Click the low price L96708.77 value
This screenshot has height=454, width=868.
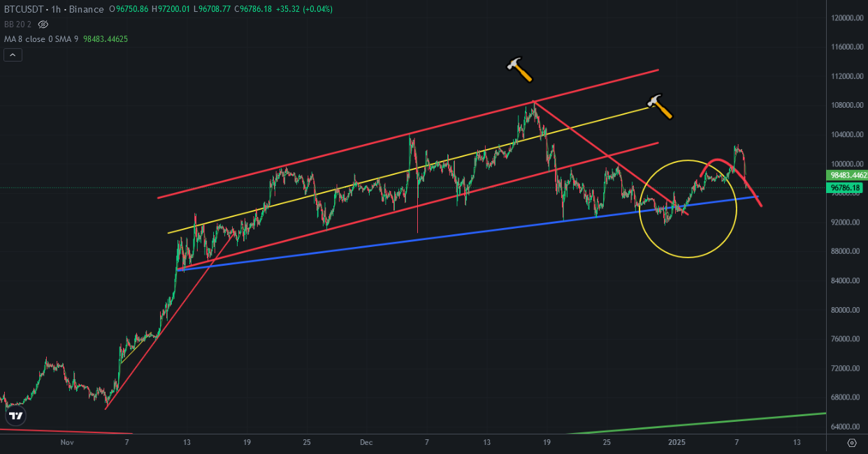point(212,9)
